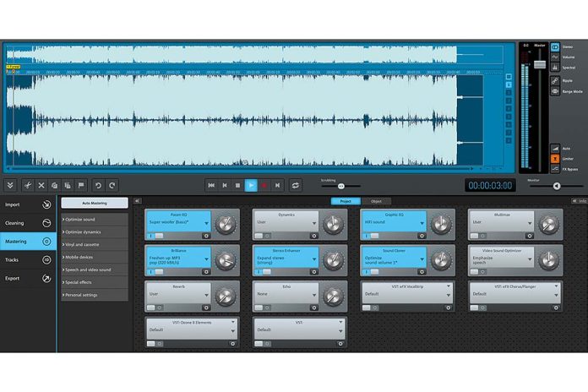Open settings gear of Dynamics effect

[x=314, y=236]
